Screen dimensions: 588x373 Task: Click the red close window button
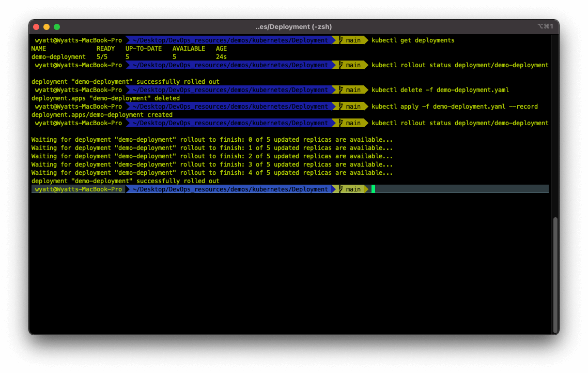click(36, 27)
